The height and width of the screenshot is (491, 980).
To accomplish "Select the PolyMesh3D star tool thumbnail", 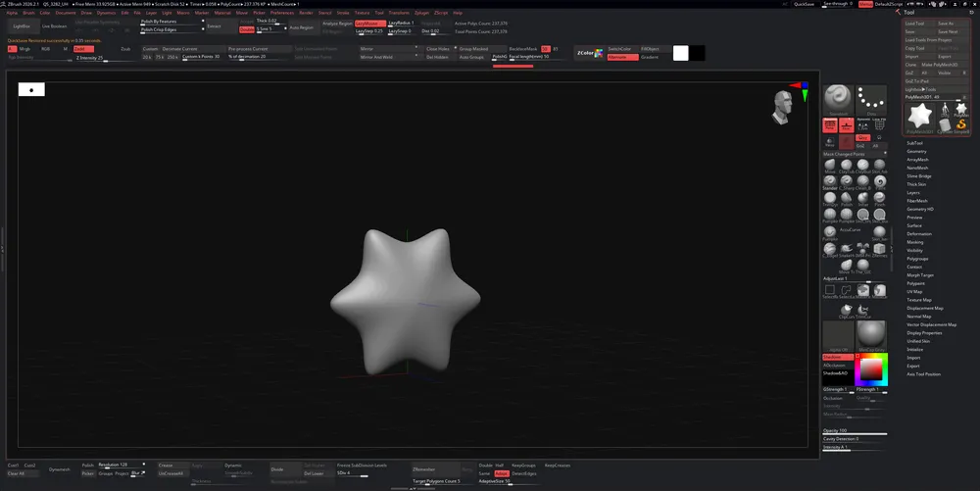I will pyautogui.click(x=920, y=117).
